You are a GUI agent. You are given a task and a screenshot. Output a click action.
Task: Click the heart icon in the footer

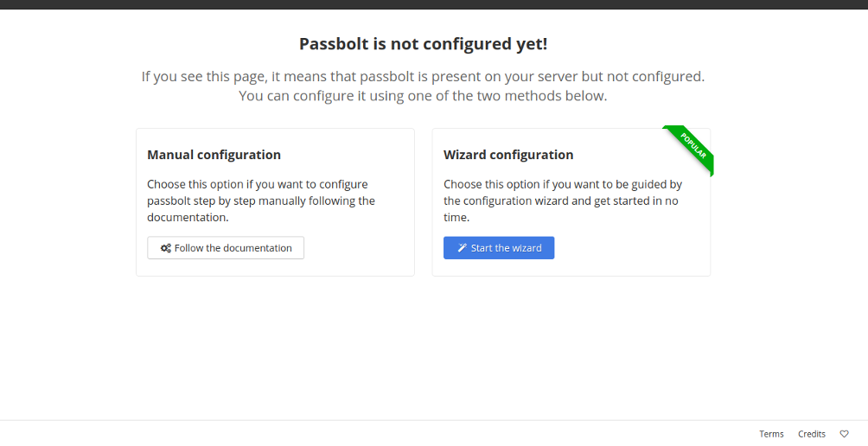pyautogui.click(x=844, y=434)
